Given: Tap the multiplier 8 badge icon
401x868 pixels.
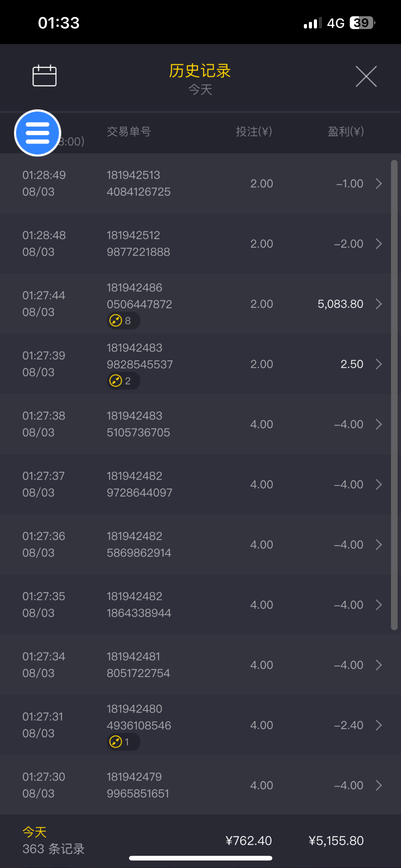Looking at the screenshot, I should pyautogui.click(x=116, y=321).
